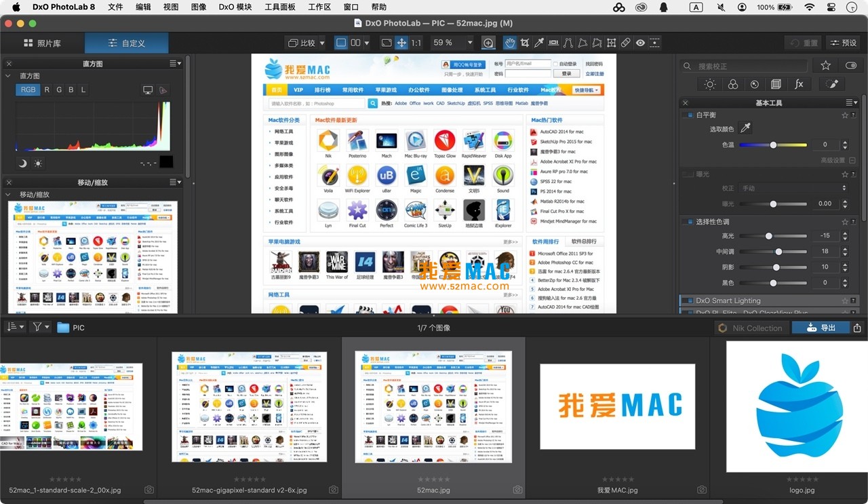Enable single image view mode
Image resolution: width=868 pixels, height=504 pixels.
pos(341,43)
